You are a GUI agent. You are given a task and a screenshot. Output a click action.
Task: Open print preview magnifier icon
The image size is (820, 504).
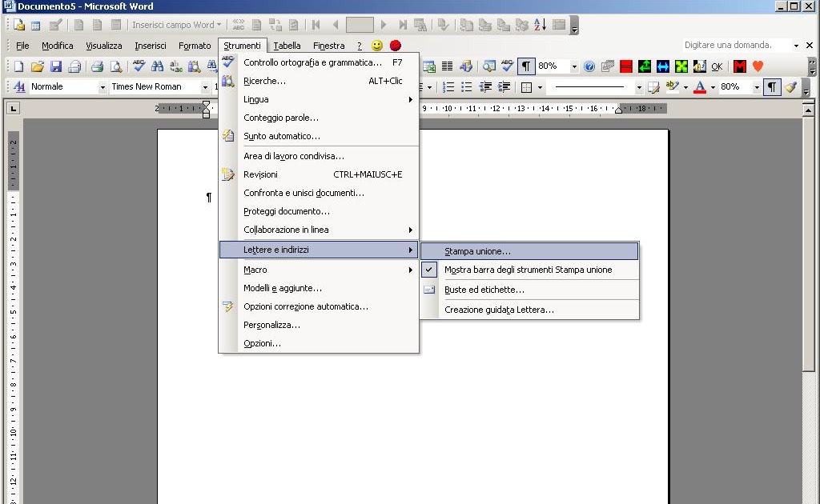(x=116, y=66)
